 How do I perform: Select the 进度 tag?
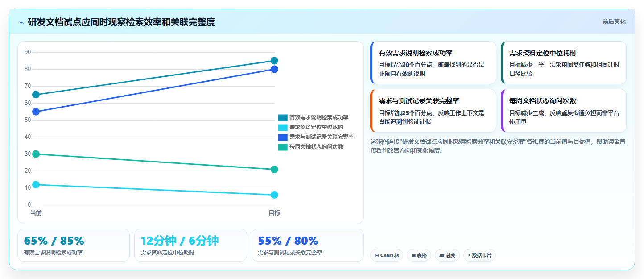[x=447, y=255]
